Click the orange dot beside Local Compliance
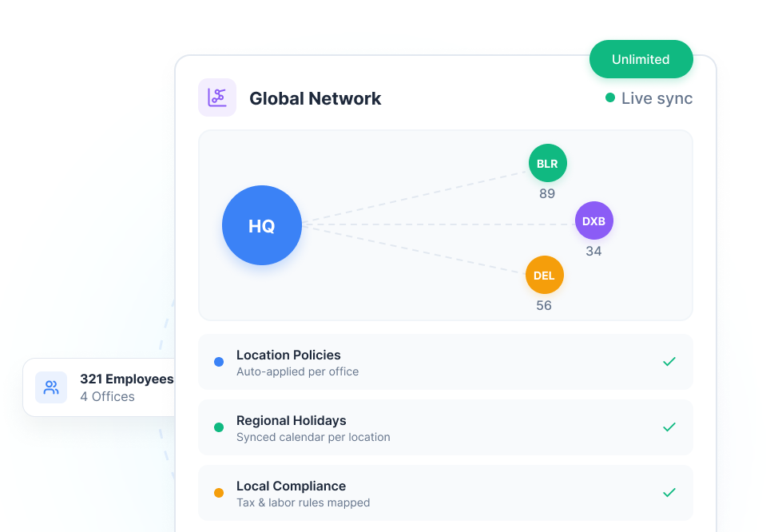 (219, 493)
